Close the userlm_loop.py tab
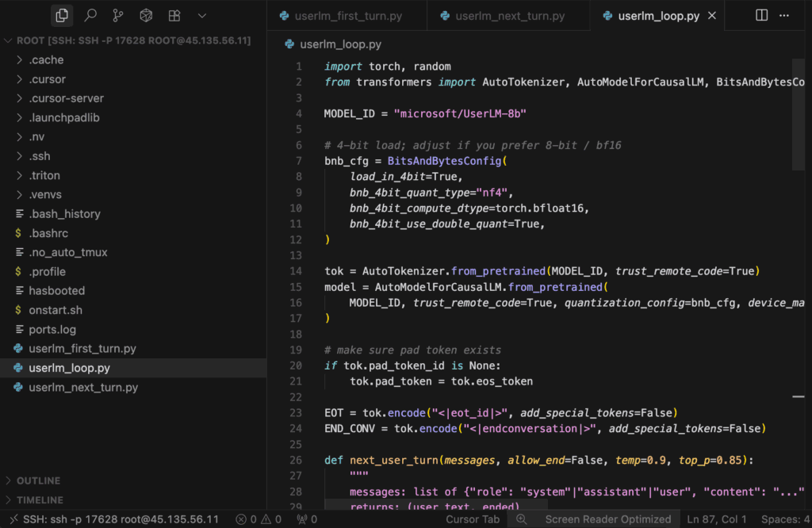 tap(711, 16)
